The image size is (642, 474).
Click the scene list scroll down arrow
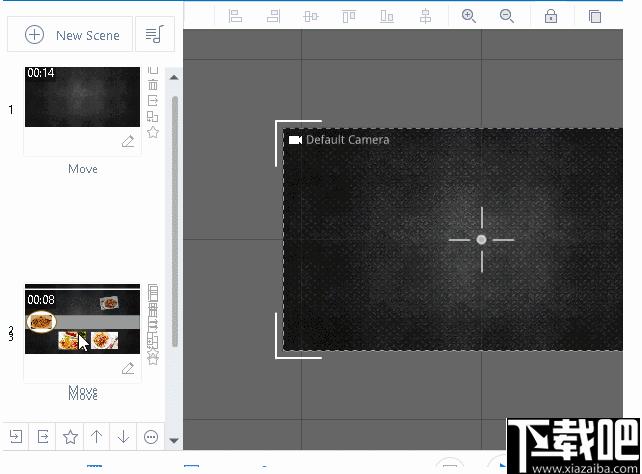[x=174, y=440]
